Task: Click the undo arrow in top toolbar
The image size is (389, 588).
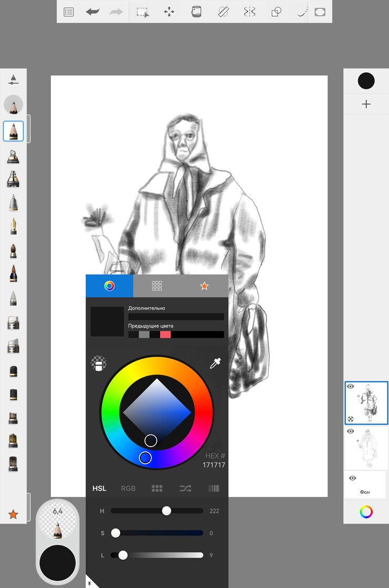Action: point(93,12)
